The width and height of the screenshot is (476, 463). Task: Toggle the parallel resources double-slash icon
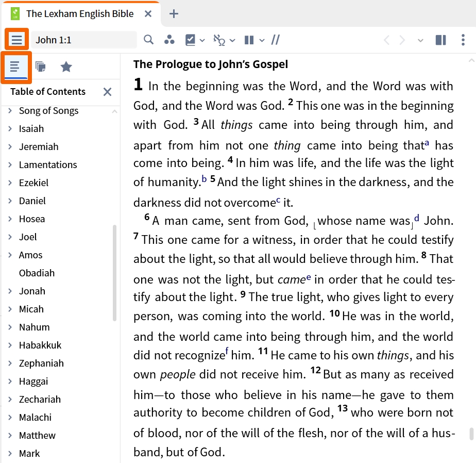[275, 40]
